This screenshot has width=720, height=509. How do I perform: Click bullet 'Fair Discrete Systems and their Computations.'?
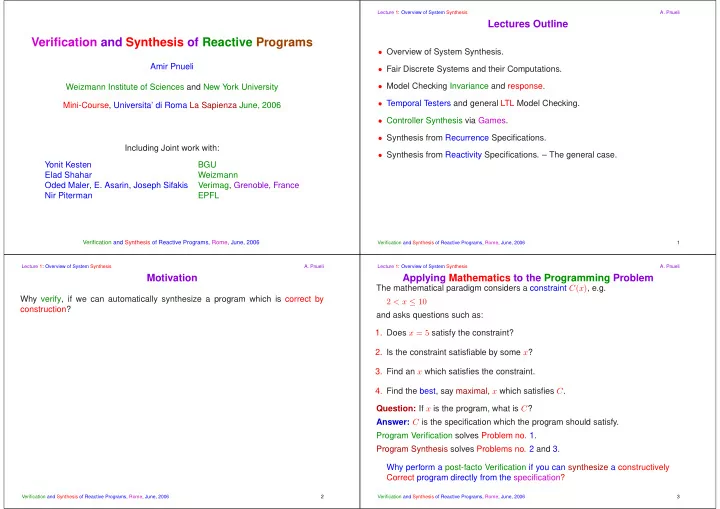(473, 69)
